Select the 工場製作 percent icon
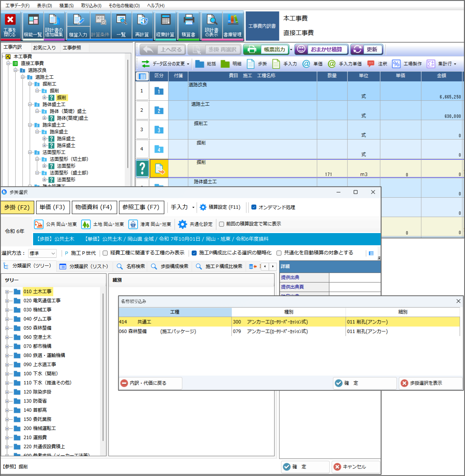Screen dimensions: 465x476 (x=396, y=64)
